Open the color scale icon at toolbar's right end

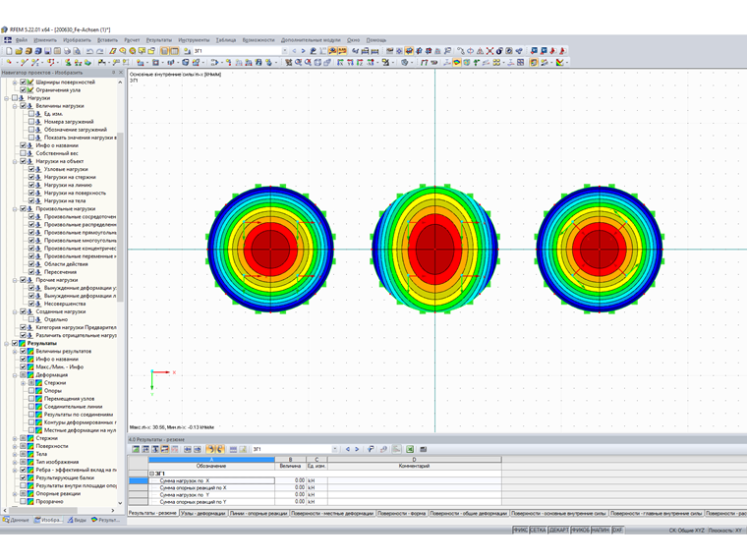(560, 62)
